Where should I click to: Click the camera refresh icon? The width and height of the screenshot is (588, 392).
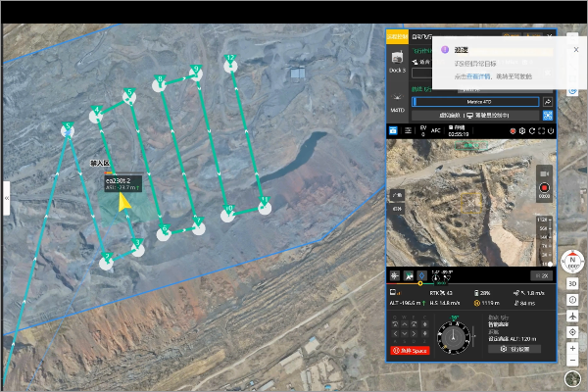[532, 131]
